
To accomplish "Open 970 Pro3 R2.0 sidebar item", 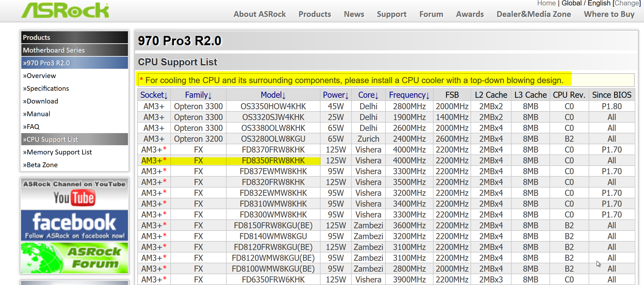I will coord(74,63).
